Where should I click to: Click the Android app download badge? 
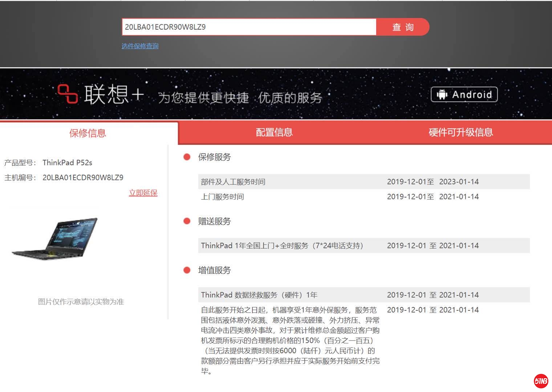tap(464, 94)
